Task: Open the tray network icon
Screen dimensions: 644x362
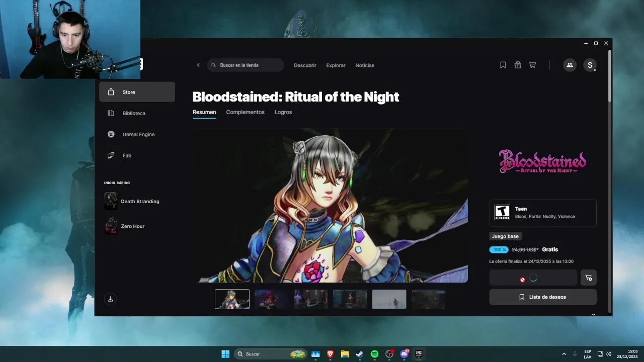Action: point(600,354)
